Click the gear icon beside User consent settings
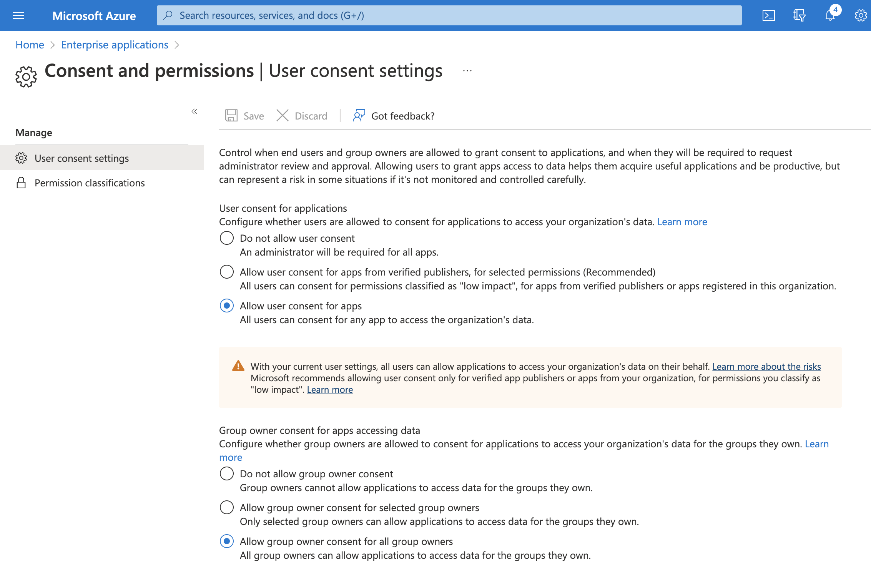The image size is (871, 588). pos(21,158)
